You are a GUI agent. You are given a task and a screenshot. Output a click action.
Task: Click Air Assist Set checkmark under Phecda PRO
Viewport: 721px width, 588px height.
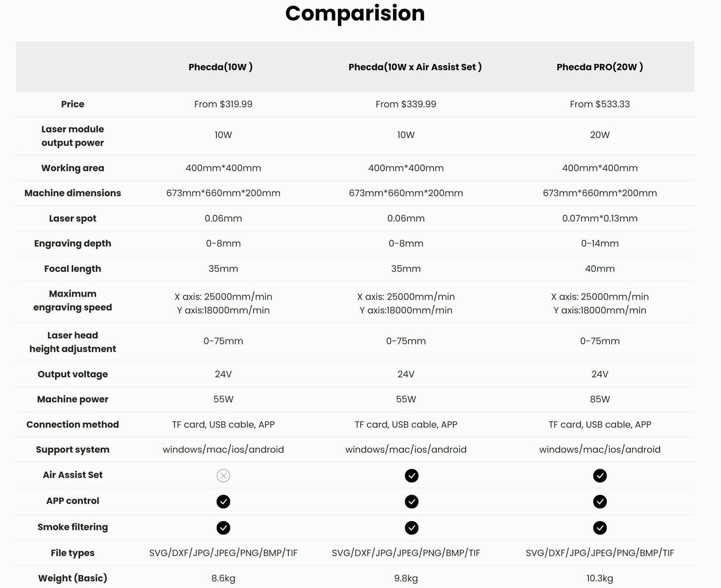click(x=600, y=476)
